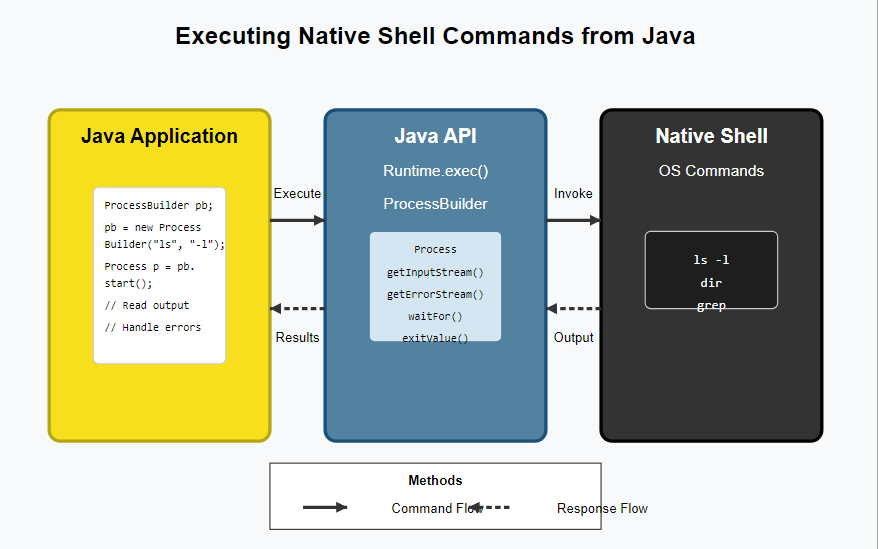
Task: Click the 'ProcessBuilder pb;' code line
Action: coord(158,206)
